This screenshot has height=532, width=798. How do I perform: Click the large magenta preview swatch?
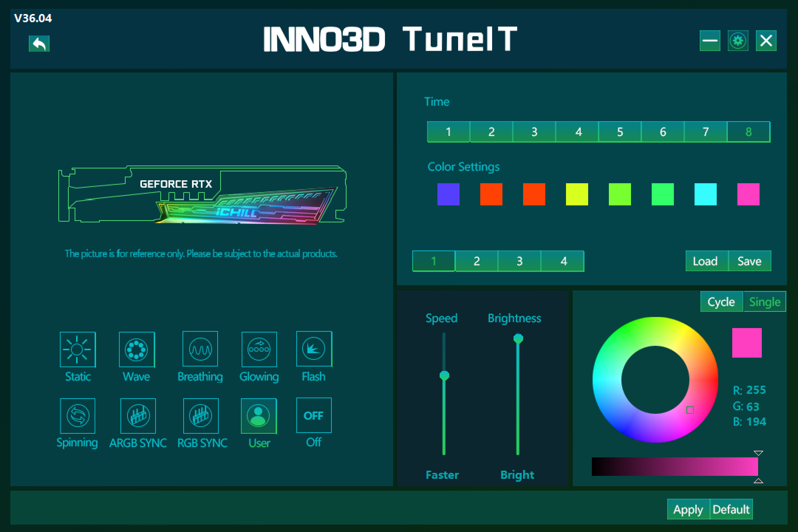tap(747, 343)
